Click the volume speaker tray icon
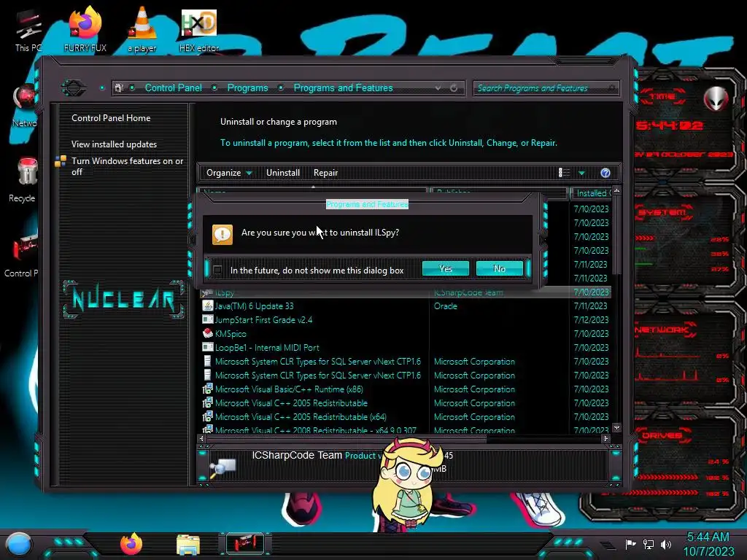Viewport: 747px width, 560px height. point(666,544)
